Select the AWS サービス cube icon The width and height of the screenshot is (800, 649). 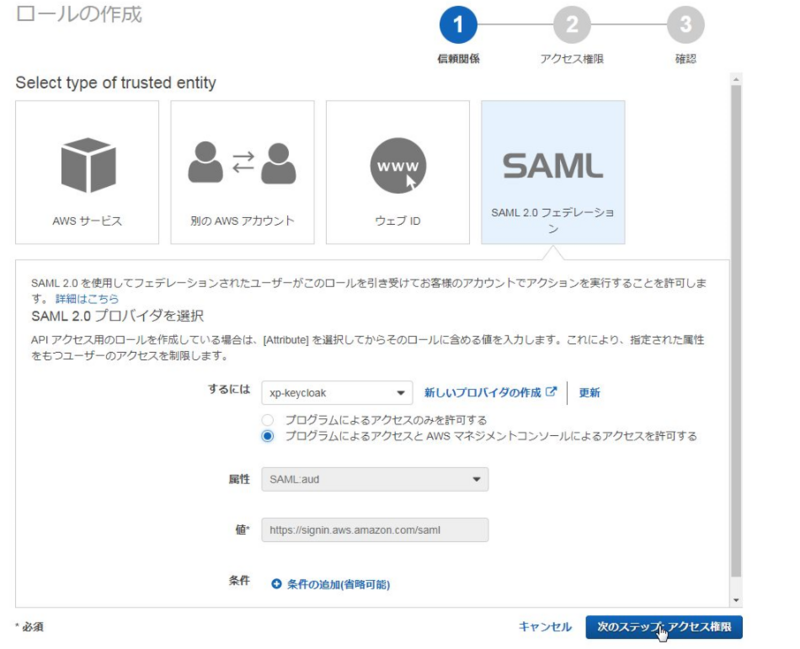(x=88, y=165)
